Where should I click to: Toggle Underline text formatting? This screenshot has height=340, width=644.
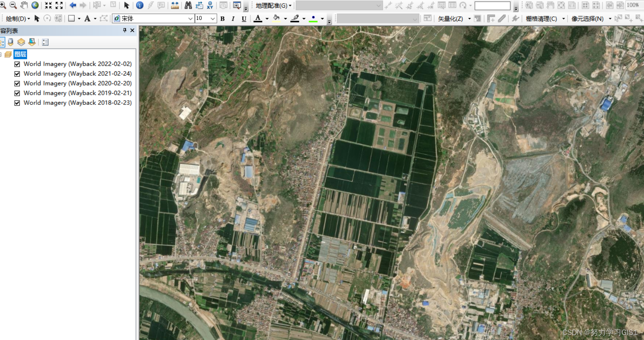pos(244,19)
